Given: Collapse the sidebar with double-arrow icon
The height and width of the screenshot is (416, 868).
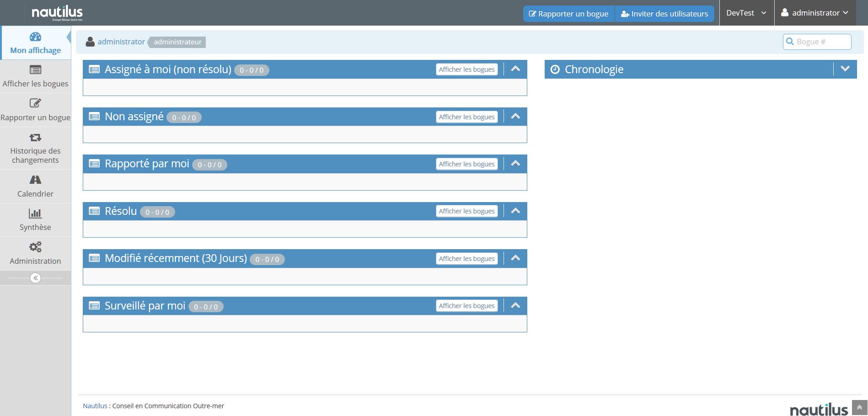Looking at the screenshot, I should tap(35, 278).
